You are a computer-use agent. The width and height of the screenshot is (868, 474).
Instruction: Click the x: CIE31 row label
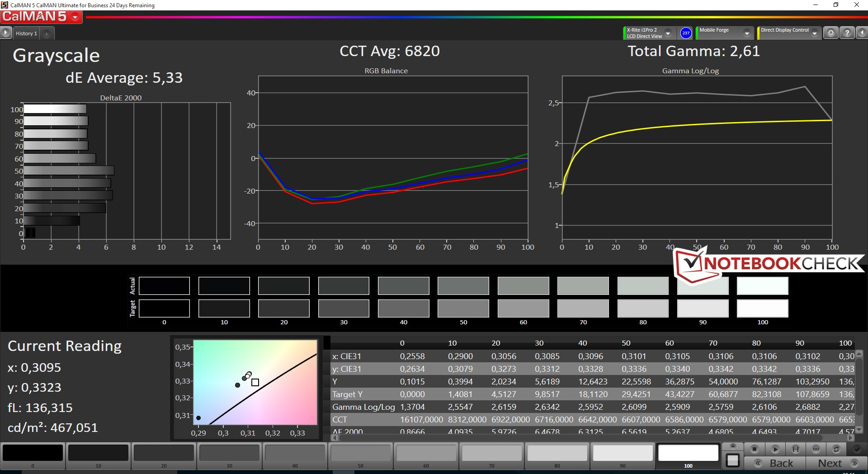point(347,356)
